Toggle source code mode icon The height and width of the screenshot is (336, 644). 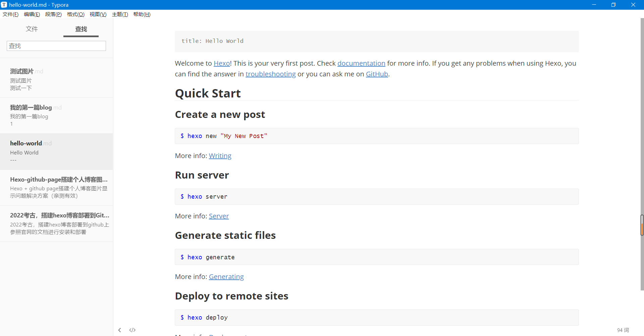coord(132,330)
